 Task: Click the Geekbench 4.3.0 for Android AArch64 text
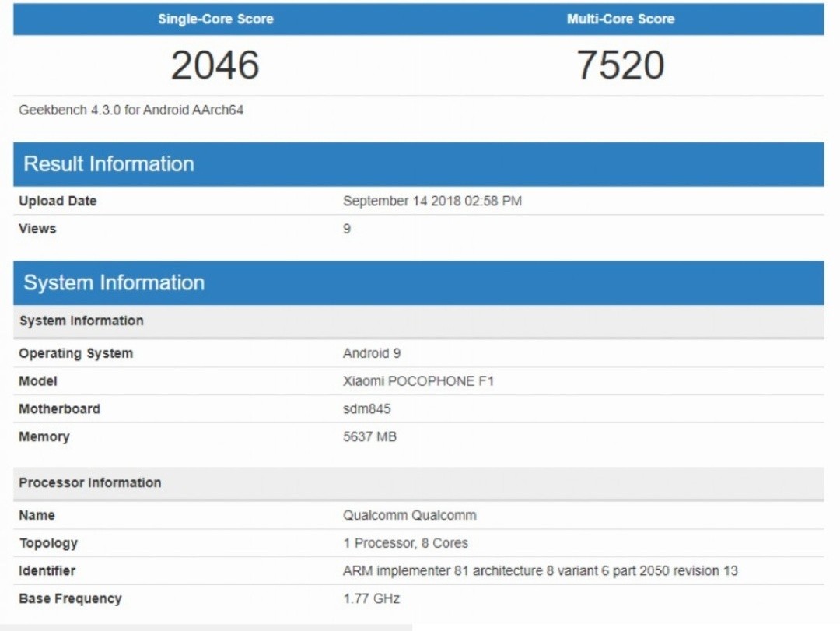pos(131,110)
